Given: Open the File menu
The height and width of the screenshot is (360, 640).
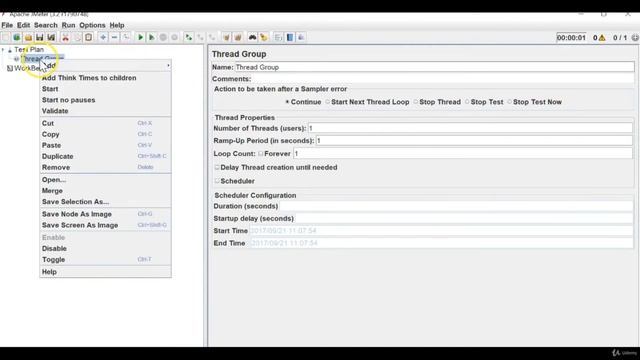Looking at the screenshot, I should click(7, 25).
